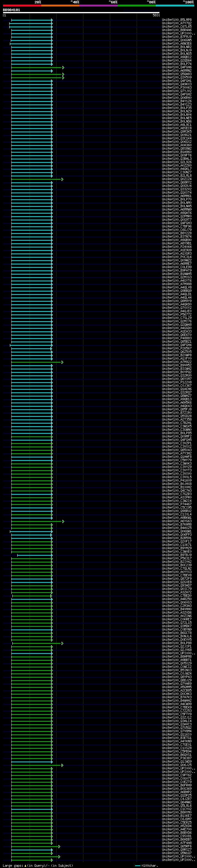Select the UniRef100_C3VZP1 label

177,443
